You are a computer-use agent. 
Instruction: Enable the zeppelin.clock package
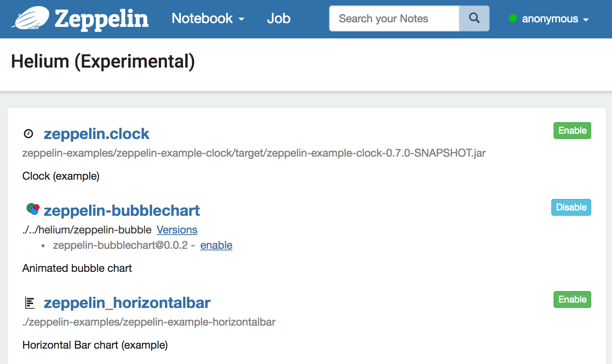click(x=572, y=131)
